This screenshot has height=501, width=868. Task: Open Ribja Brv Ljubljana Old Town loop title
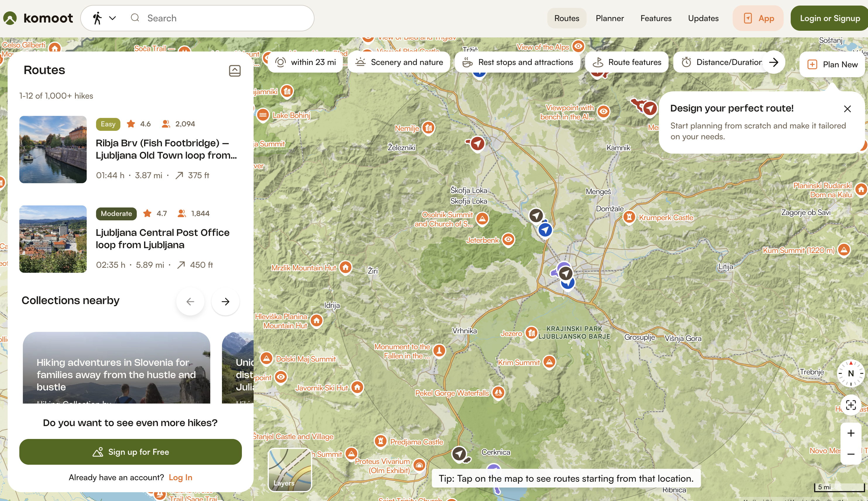(166, 149)
